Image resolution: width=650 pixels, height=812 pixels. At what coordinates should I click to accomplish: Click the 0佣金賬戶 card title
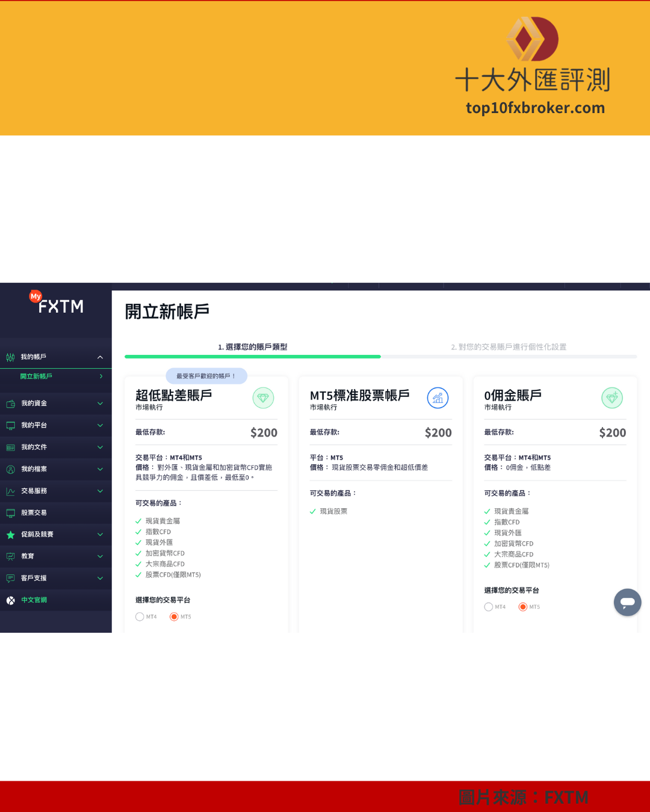[x=513, y=395]
